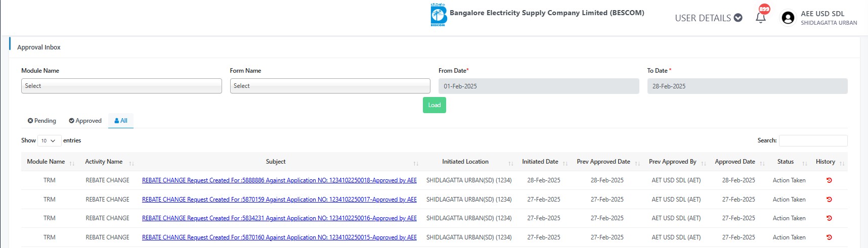Click the BESCOM company logo

pos(438,15)
